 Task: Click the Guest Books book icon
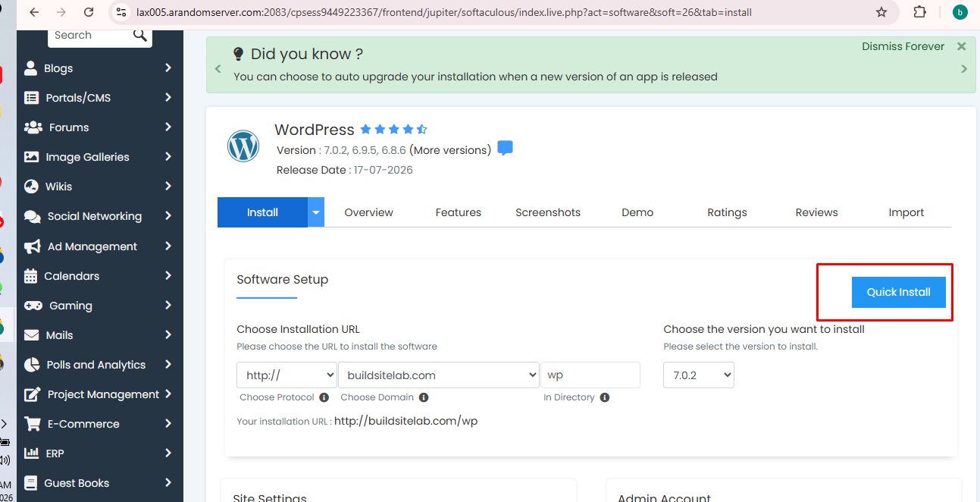pos(31,483)
